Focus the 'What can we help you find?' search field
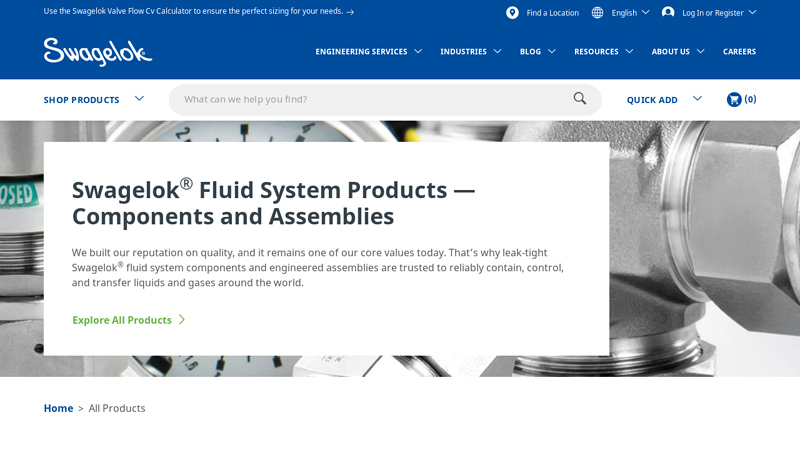 click(370, 99)
